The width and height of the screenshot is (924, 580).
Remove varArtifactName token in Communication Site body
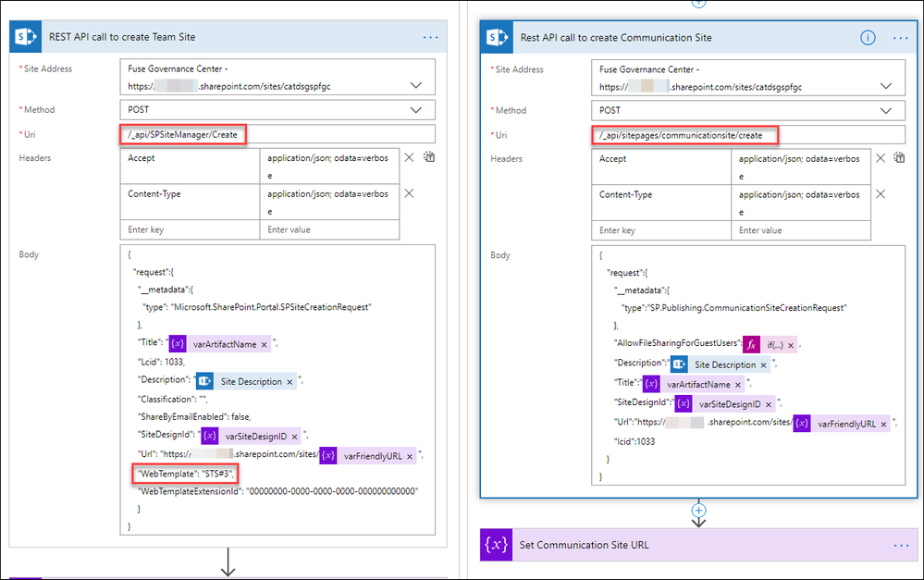737,384
